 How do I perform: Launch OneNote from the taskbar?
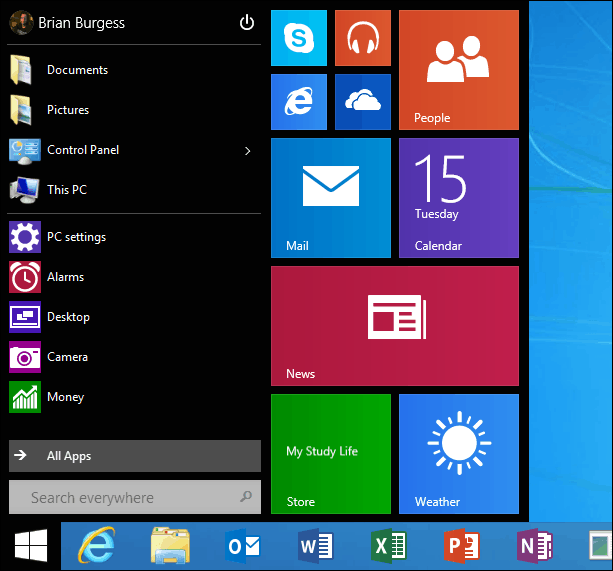point(534,546)
